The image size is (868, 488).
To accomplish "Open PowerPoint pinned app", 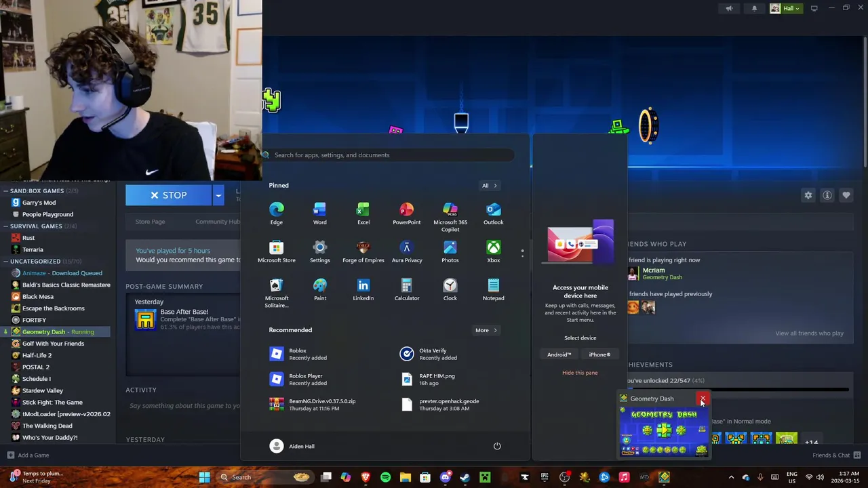I will 406,213.
